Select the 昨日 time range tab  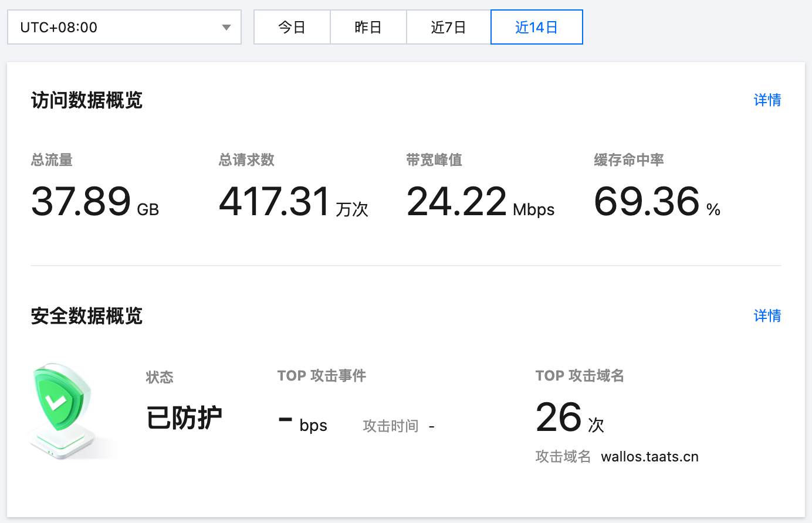pyautogui.click(x=368, y=27)
